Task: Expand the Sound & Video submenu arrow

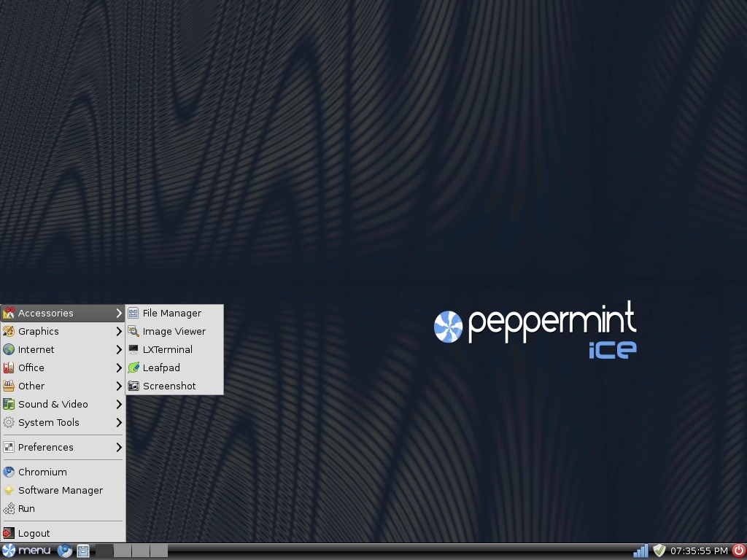Action: coord(119,404)
